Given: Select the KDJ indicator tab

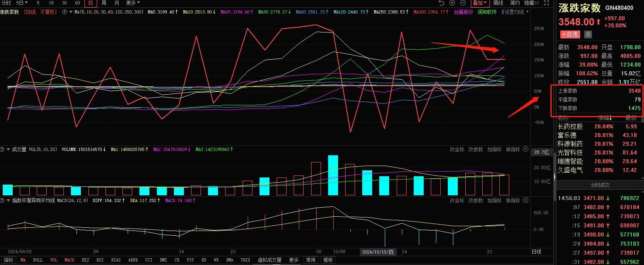Looking at the screenshot, I should (x=85, y=260).
